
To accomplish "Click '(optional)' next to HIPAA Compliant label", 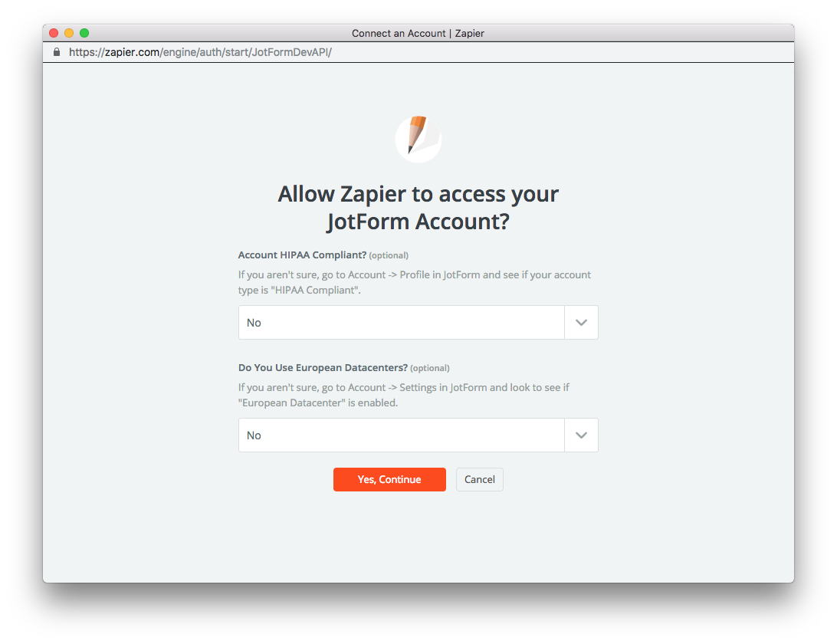I will click(x=389, y=255).
